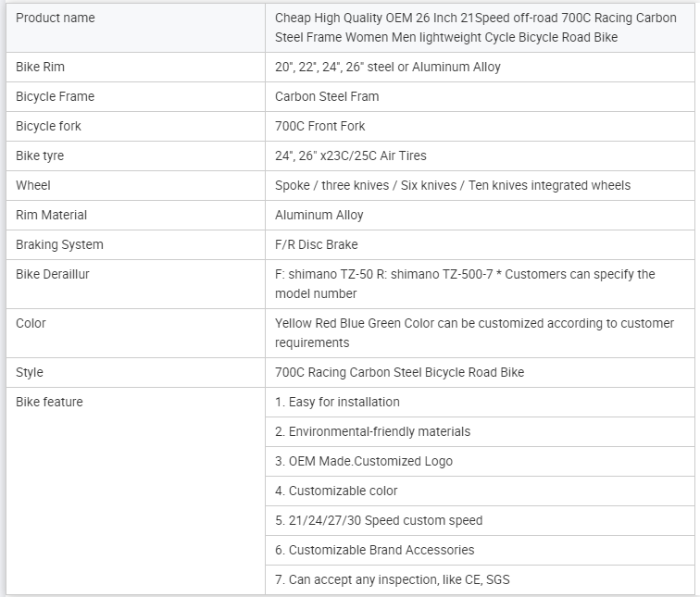Click the Product name label cell
Image resolution: width=700 pixels, height=597 pixels.
click(56, 18)
